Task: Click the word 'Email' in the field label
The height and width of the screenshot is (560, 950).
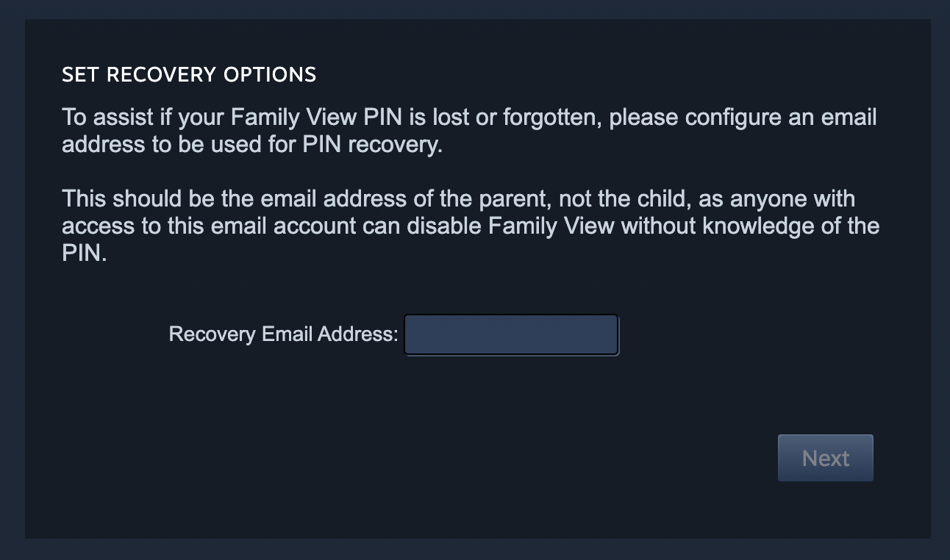Action: click(x=288, y=334)
